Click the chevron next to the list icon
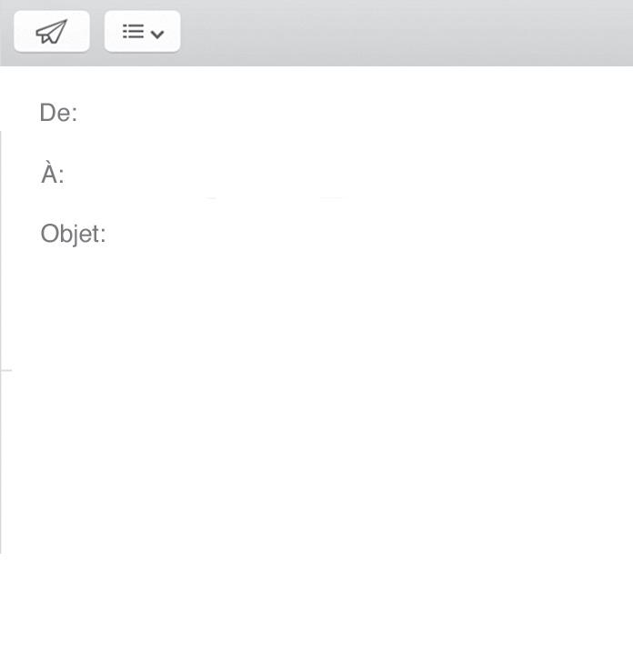This screenshot has height=672, width=633. tap(157, 34)
